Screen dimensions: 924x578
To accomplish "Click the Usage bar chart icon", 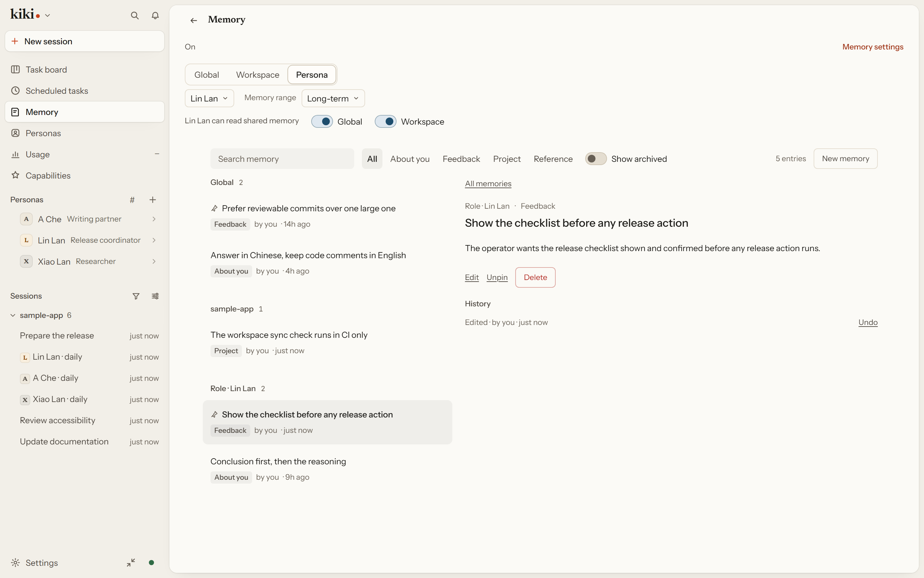I will point(15,154).
